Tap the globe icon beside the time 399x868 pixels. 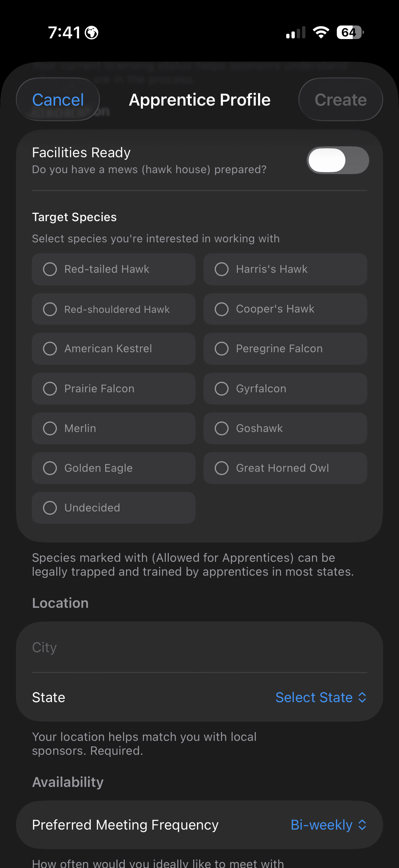pyautogui.click(x=92, y=33)
